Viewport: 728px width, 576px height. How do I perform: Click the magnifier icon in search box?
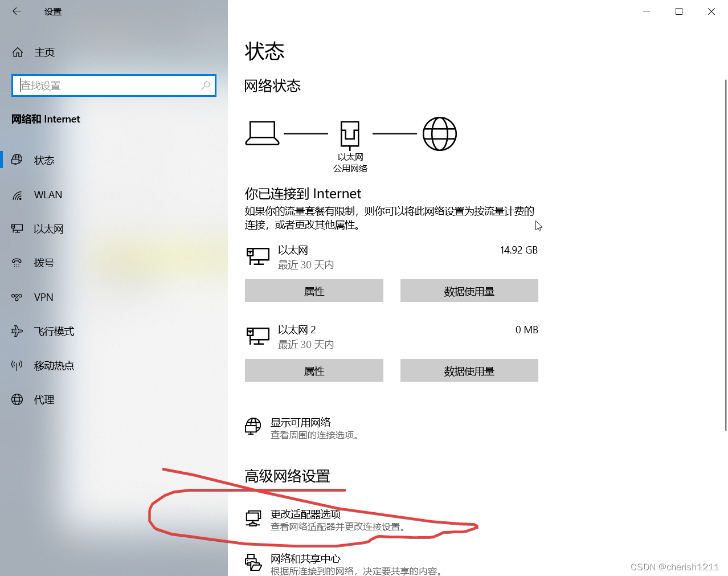[x=206, y=85]
